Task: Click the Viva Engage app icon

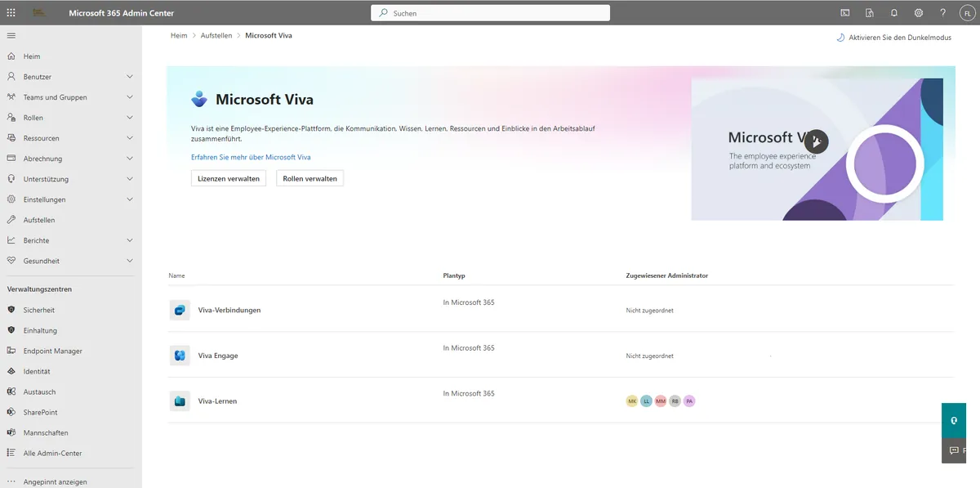Action: (x=180, y=356)
